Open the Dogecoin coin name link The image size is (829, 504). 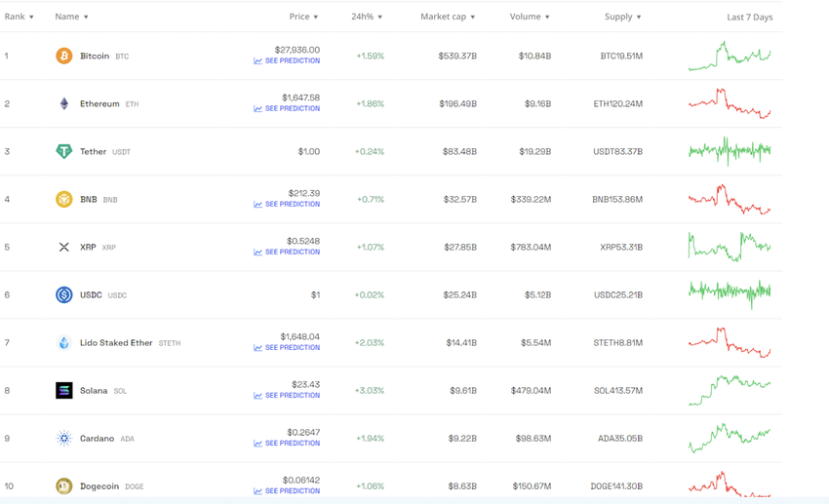(x=99, y=486)
